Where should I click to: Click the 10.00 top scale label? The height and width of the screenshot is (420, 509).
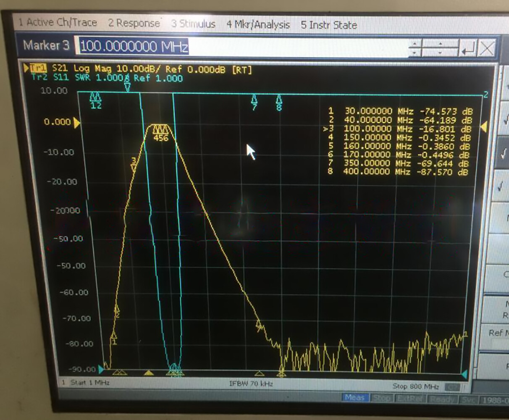point(54,91)
